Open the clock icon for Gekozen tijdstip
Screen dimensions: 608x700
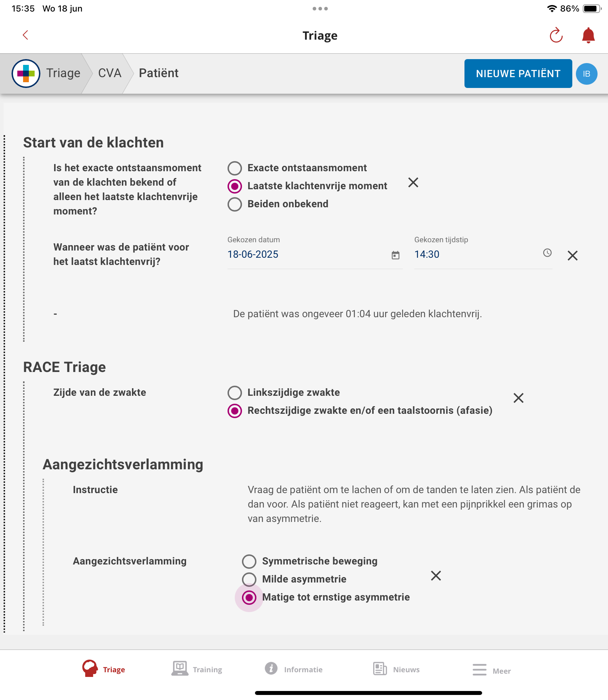coord(547,253)
